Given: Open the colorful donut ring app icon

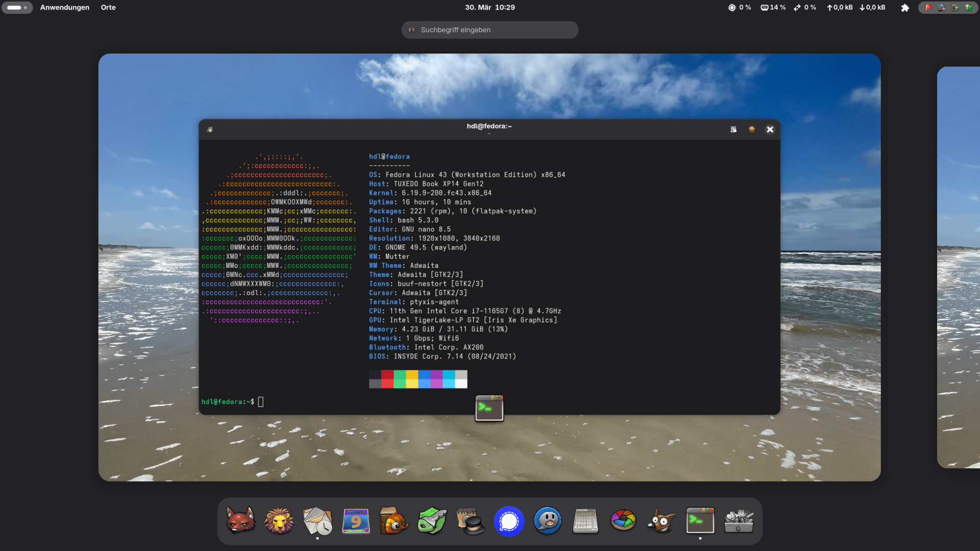Looking at the screenshot, I should coord(623,521).
